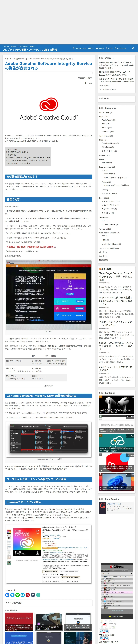Open the レンタルサーバー category
The image size is (138, 644).
click(108, 225)
